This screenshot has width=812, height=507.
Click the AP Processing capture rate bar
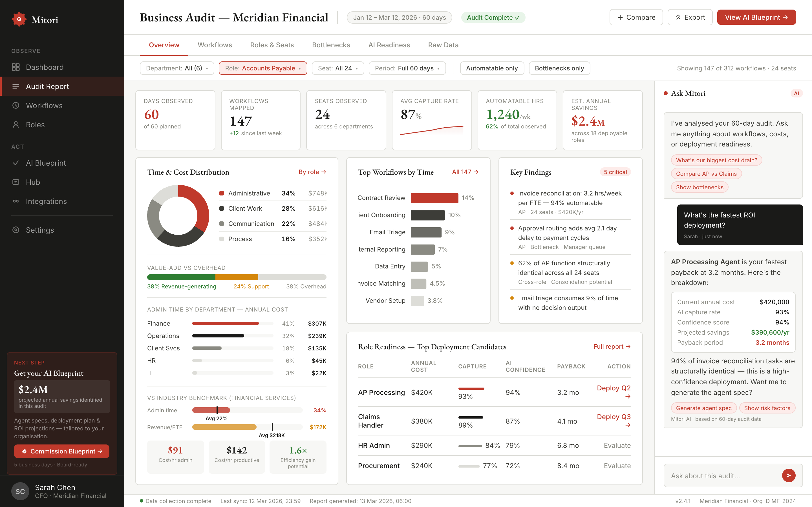[471, 389]
